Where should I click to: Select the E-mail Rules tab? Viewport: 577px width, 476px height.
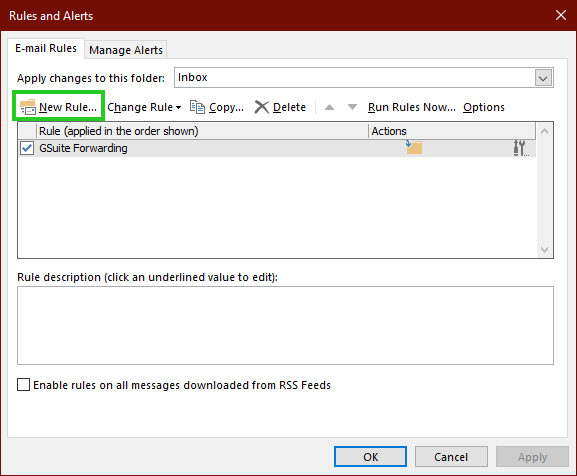(x=46, y=48)
